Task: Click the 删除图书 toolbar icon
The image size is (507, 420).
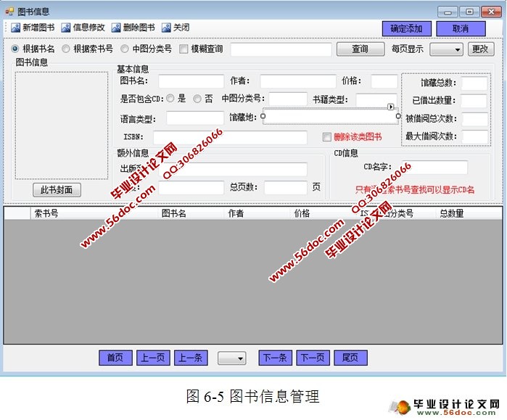Action: tap(116, 28)
